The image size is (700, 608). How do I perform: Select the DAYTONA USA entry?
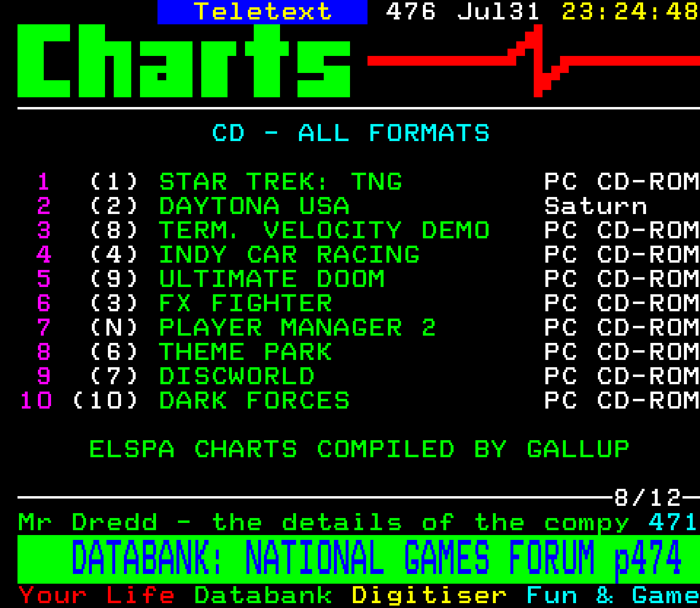254,206
